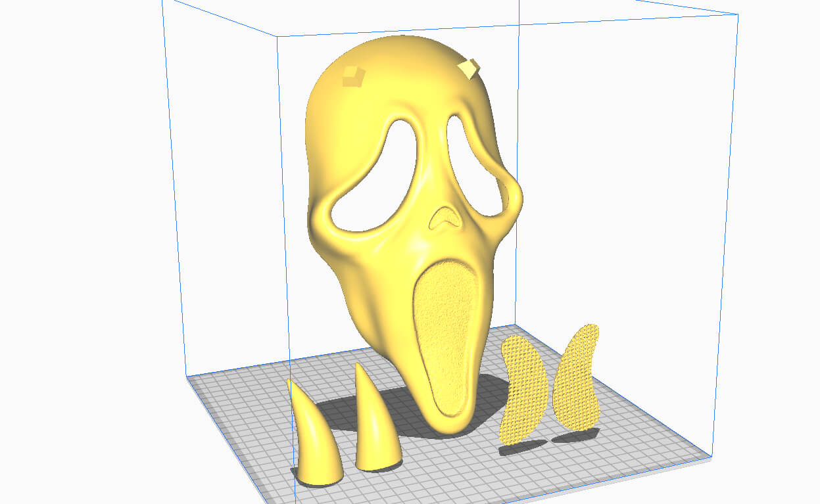This screenshot has width=820, height=504.
Task: Click the left square peg on forehead
Action: click(x=353, y=77)
